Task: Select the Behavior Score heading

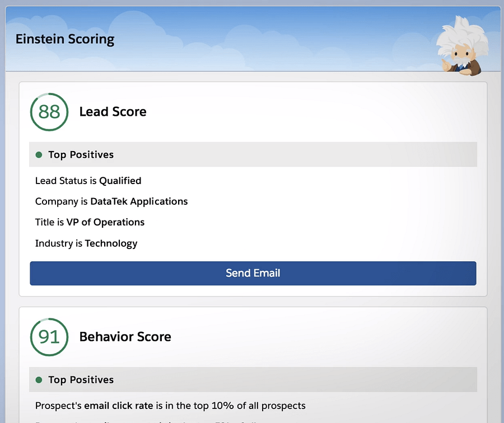Action: click(x=125, y=337)
